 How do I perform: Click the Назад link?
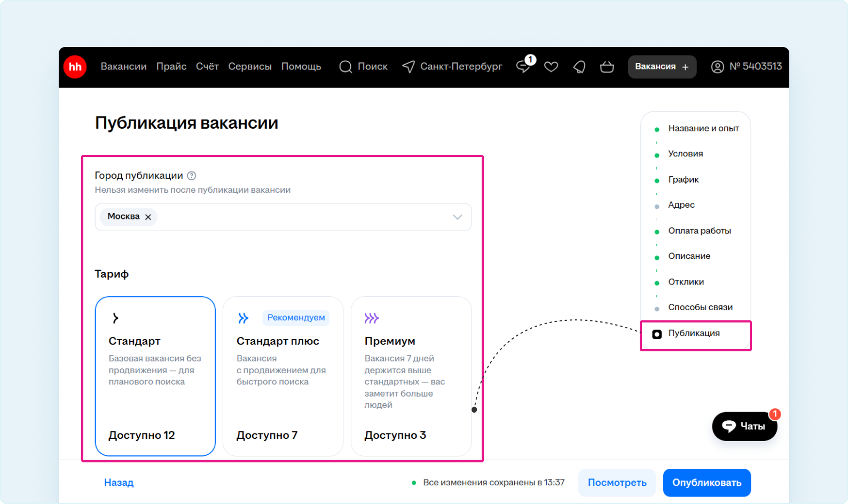[119, 483]
